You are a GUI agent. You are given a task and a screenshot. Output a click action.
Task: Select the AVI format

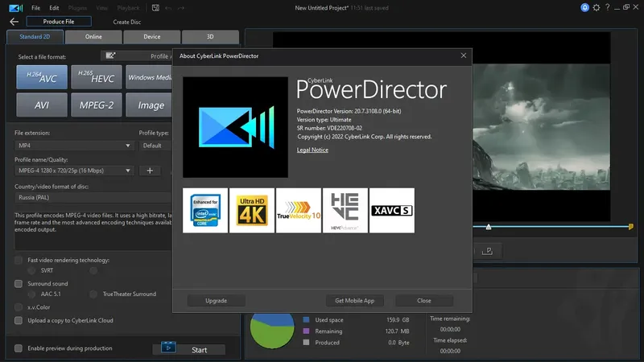pos(42,105)
